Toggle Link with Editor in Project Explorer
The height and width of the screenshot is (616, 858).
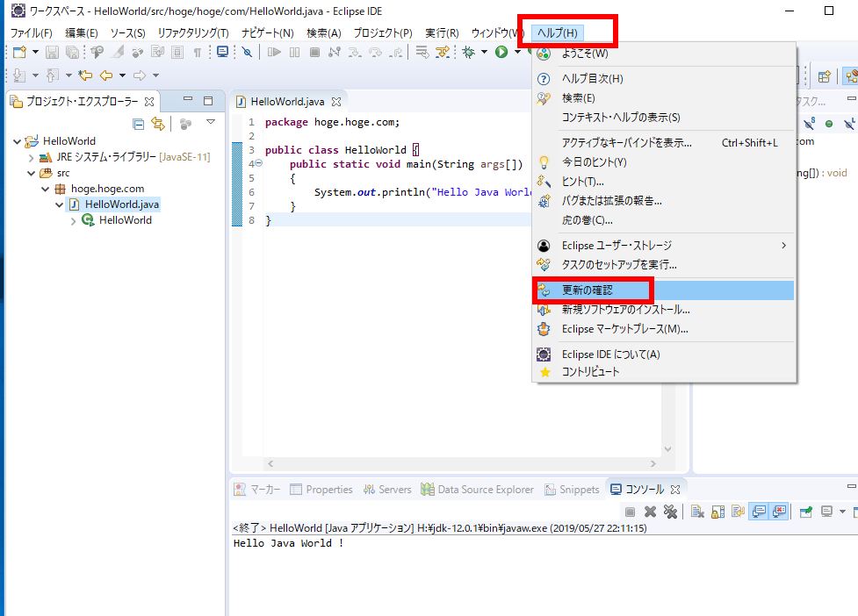(x=157, y=124)
